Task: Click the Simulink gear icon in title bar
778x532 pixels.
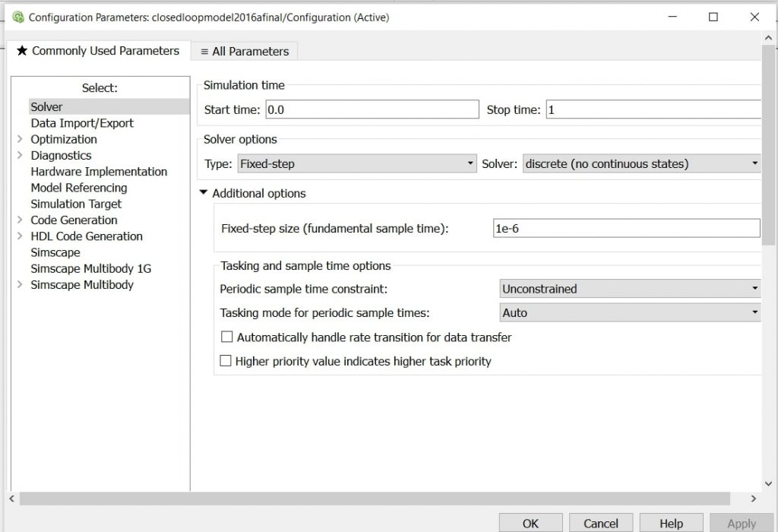Action: pyautogui.click(x=18, y=17)
